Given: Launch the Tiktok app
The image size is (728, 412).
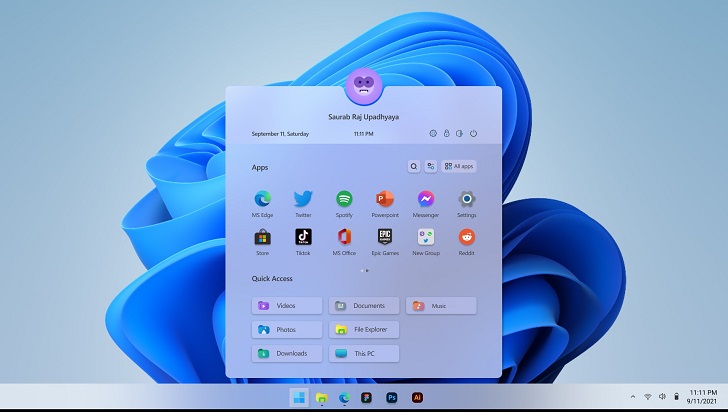Looking at the screenshot, I should point(303,237).
